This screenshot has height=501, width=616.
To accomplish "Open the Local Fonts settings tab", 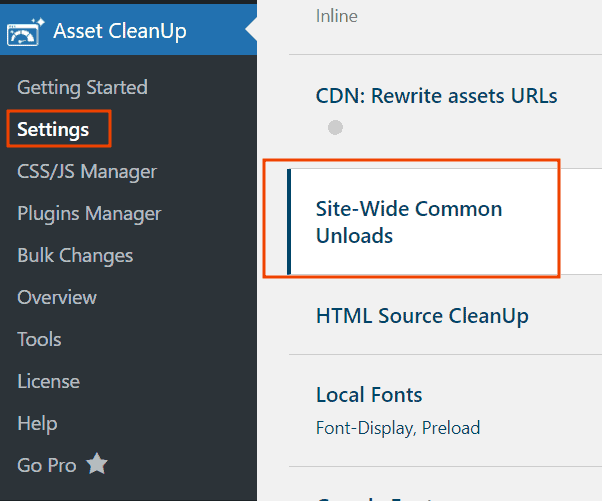I will (369, 395).
